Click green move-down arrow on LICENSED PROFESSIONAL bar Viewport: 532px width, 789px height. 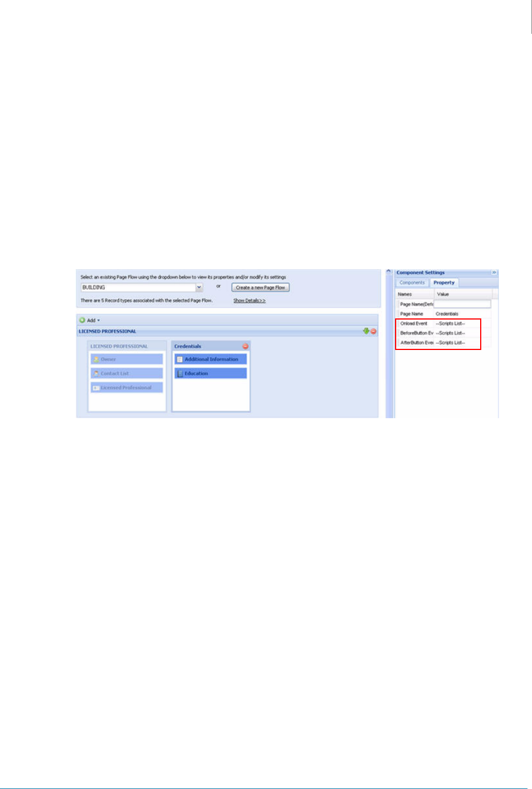pos(366,331)
